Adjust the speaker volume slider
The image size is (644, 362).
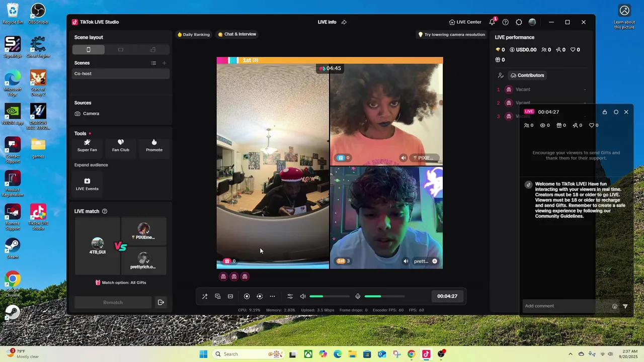click(x=329, y=297)
